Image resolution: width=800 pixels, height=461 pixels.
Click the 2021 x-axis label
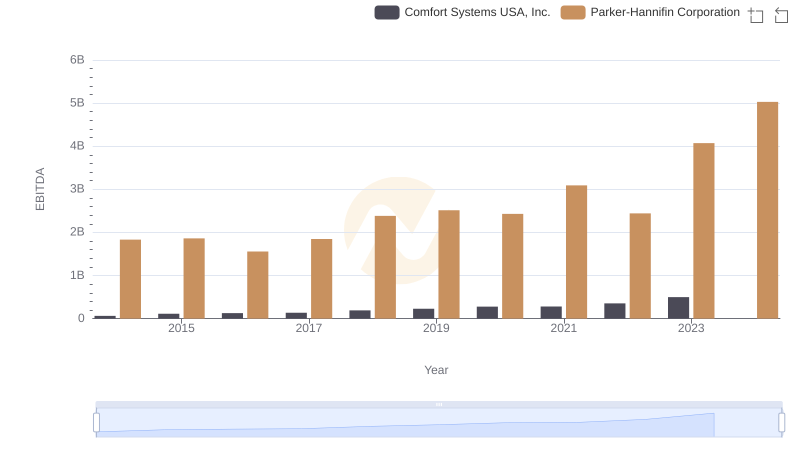pos(564,328)
